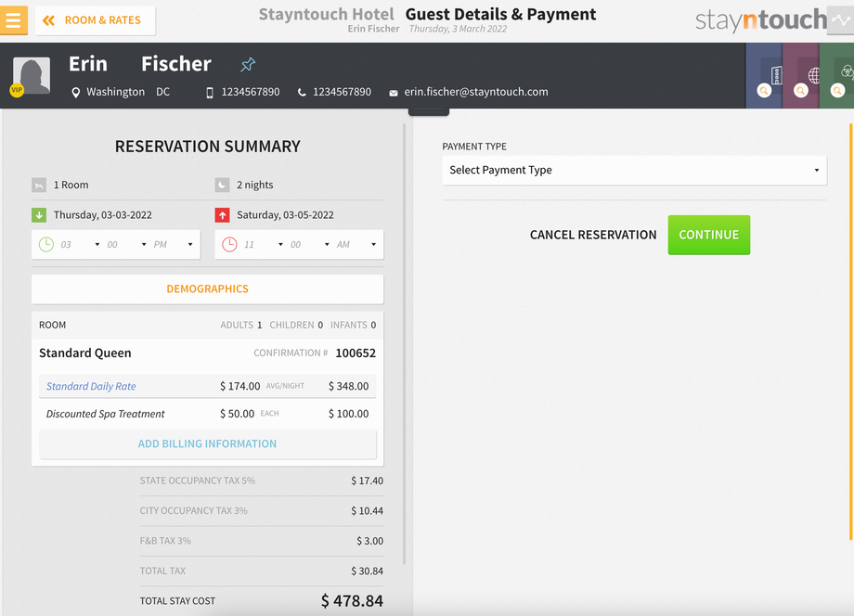The image size is (854, 616).
Task: Click Cancel Reservation
Action: coord(593,235)
